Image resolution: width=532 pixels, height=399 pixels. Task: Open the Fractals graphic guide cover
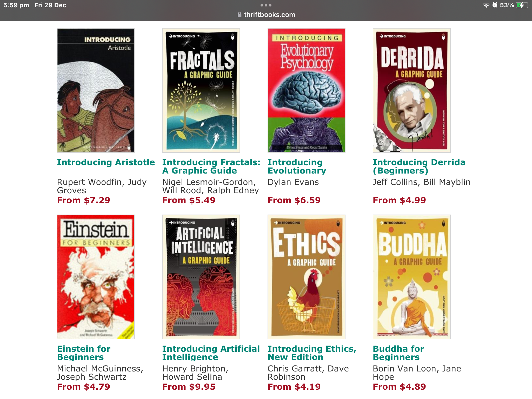tap(201, 90)
